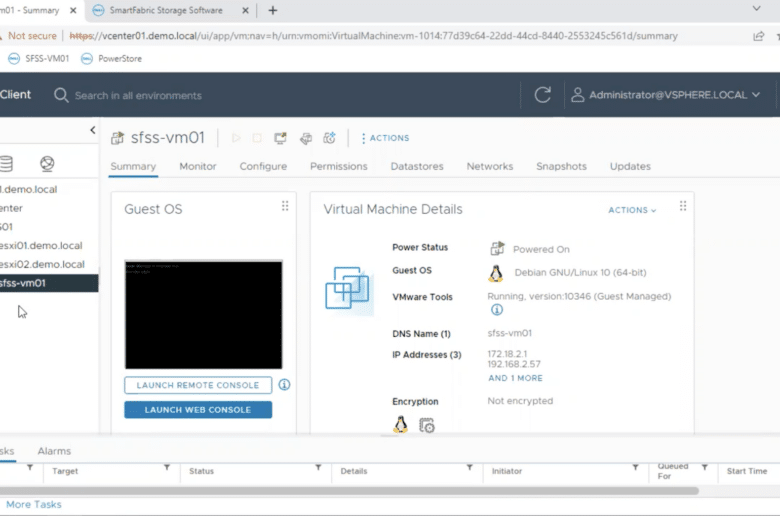
Task: Filter the Queued For column
Action: point(704,467)
